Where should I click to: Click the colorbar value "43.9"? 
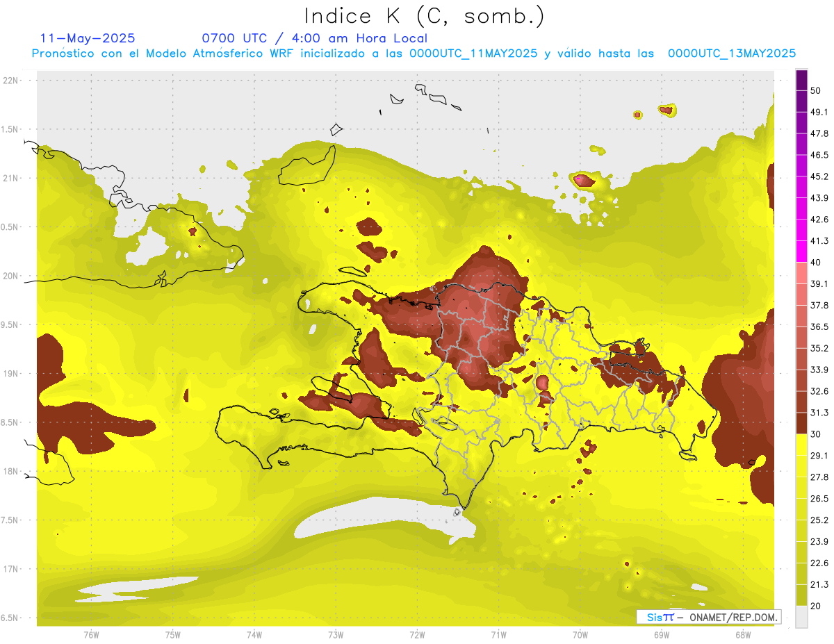click(819, 198)
